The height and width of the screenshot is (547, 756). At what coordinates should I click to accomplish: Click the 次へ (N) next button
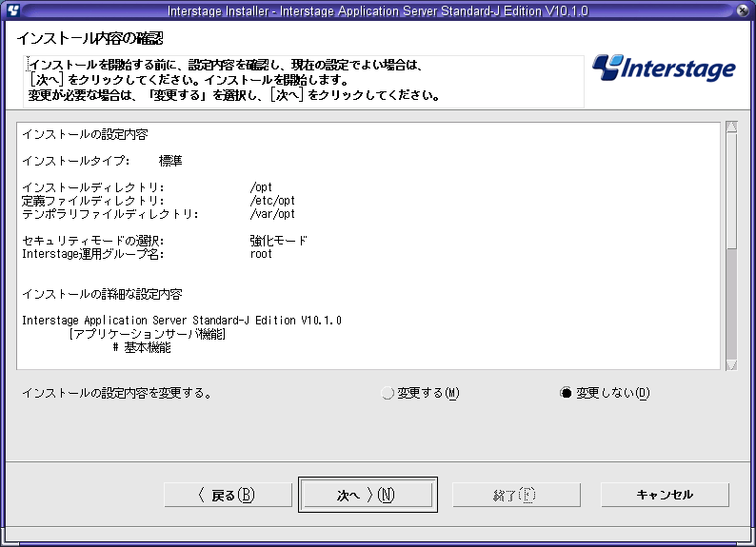click(x=368, y=495)
